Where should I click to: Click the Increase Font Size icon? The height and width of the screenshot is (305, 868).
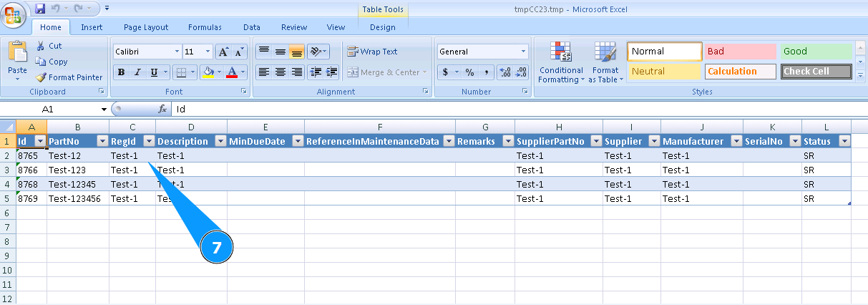[x=223, y=52]
